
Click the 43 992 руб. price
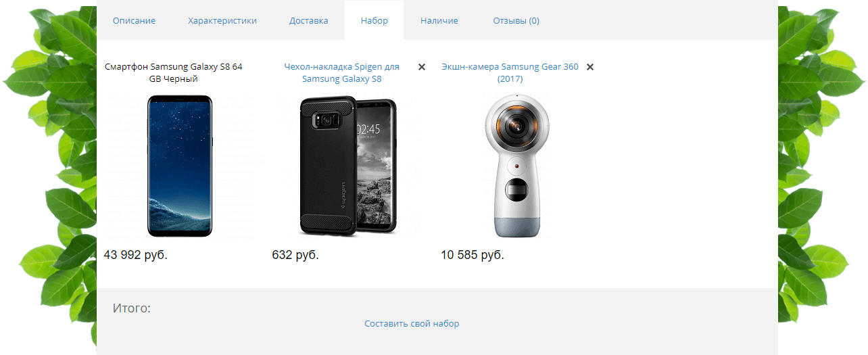coord(136,255)
